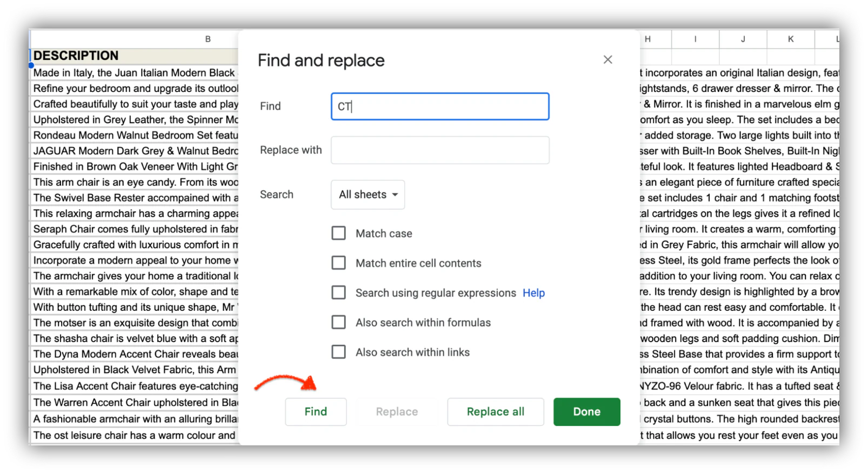Select cell starting "Crafted beautifully to suit"
The height and width of the screenshot is (474, 868).
[x=135, y=104]
